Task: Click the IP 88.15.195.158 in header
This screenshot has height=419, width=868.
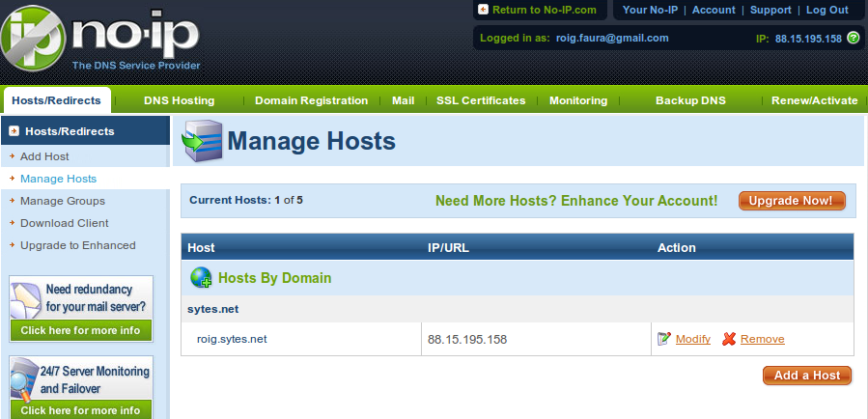Action: [x=808, y=39]
